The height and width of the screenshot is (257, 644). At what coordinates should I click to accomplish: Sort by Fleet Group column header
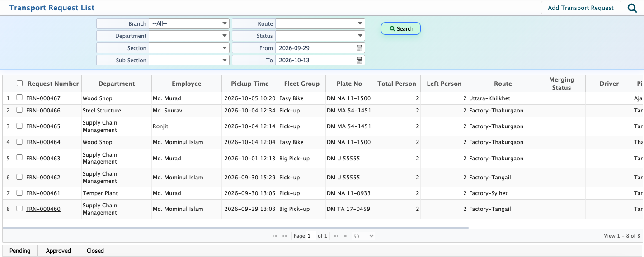click(302, 84)
